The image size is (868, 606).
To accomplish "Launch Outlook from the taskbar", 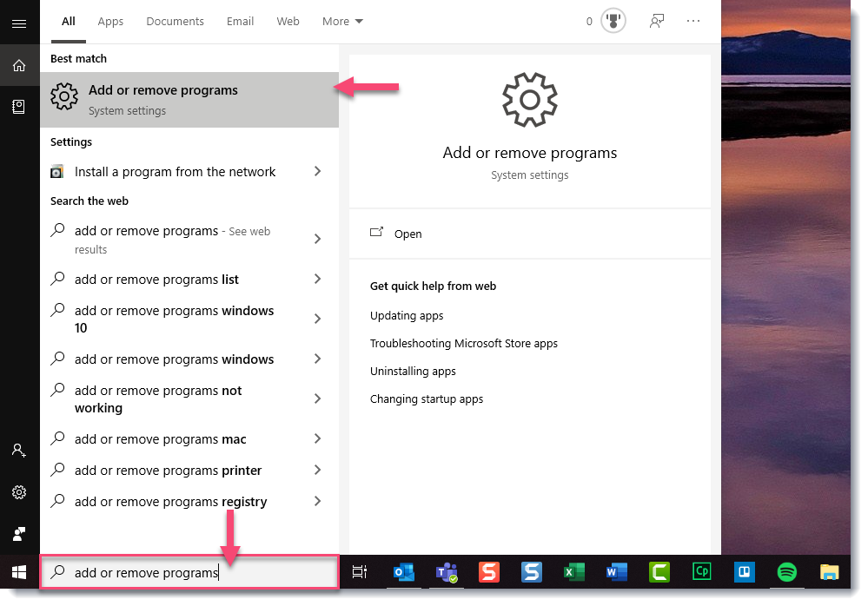I will point(403,572).
